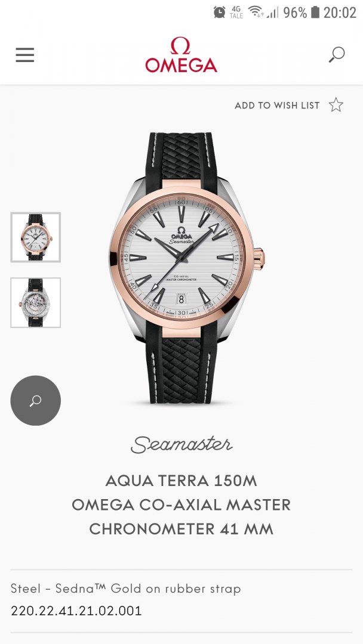This screenshot has height=644, width=363.
Task: Go home via the OMEGA logo
Action: point(181,55)
